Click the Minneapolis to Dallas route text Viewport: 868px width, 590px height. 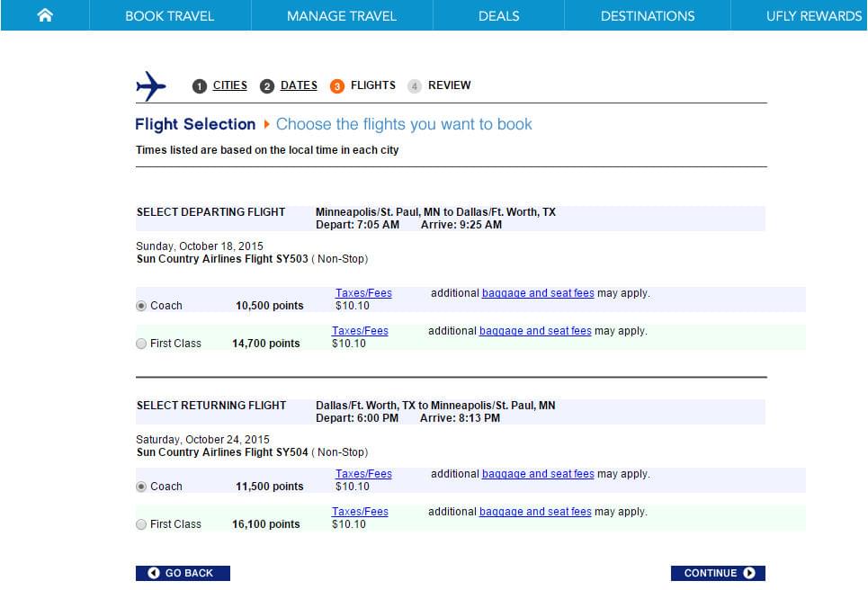click(435, 212)
